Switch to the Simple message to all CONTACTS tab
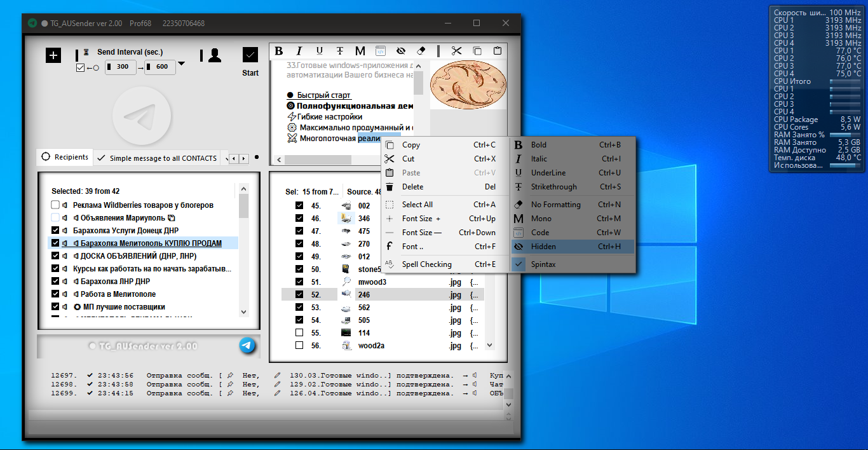 pyautogui.click(x=157, y=158)
